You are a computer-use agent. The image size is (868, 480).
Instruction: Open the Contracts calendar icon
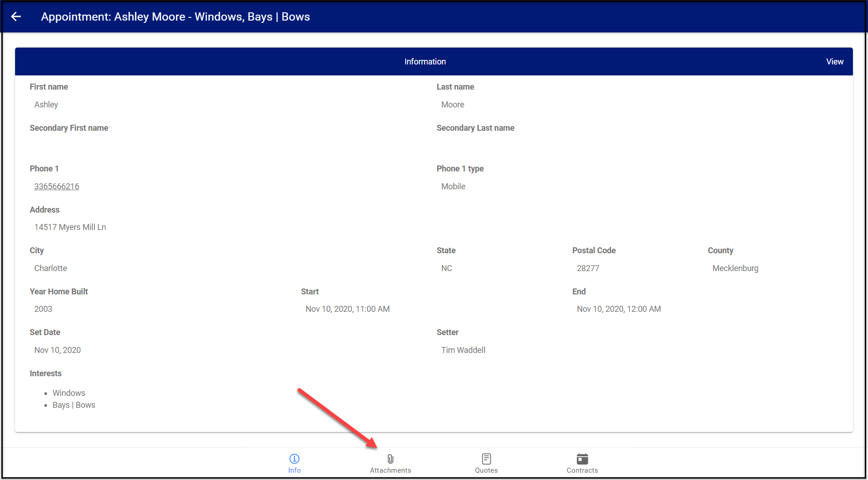[x=582, y=459]
